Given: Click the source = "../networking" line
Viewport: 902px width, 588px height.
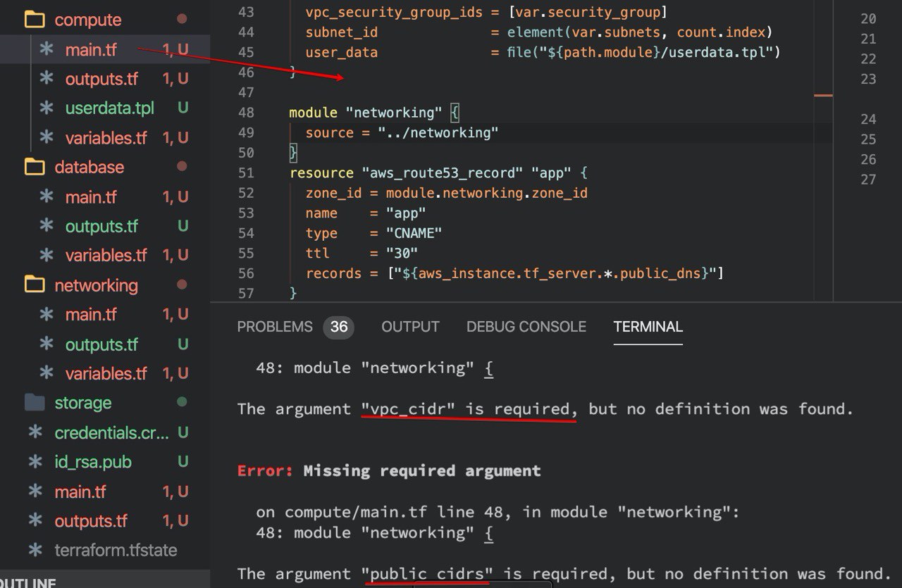Looking at the screenshot, I should (402, 132).
